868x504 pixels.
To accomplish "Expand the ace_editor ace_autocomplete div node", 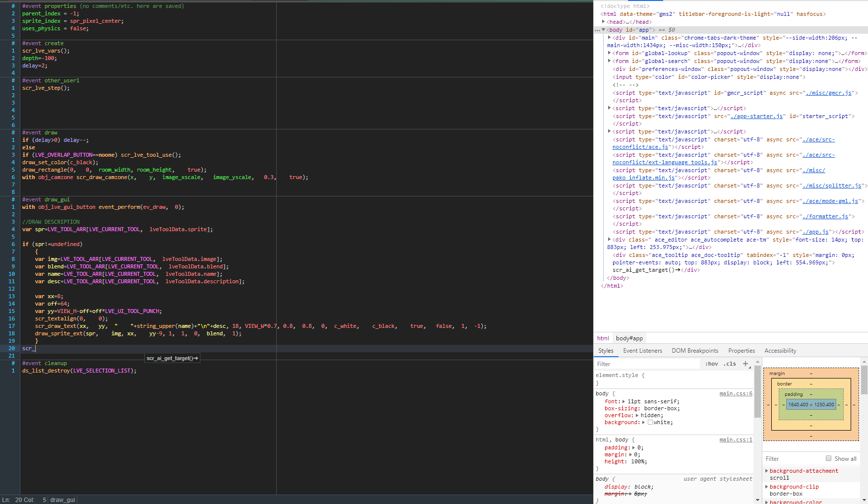I will point(610,240).
